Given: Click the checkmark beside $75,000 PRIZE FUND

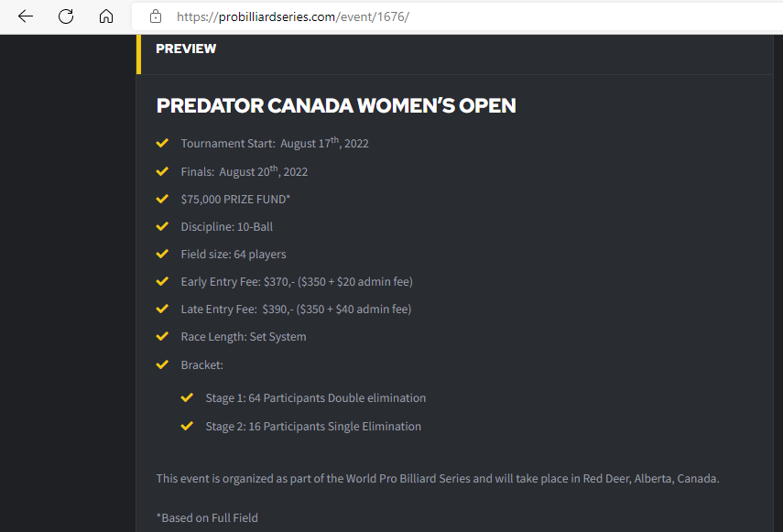Looking at the screenshot, I should pos(162,199).
